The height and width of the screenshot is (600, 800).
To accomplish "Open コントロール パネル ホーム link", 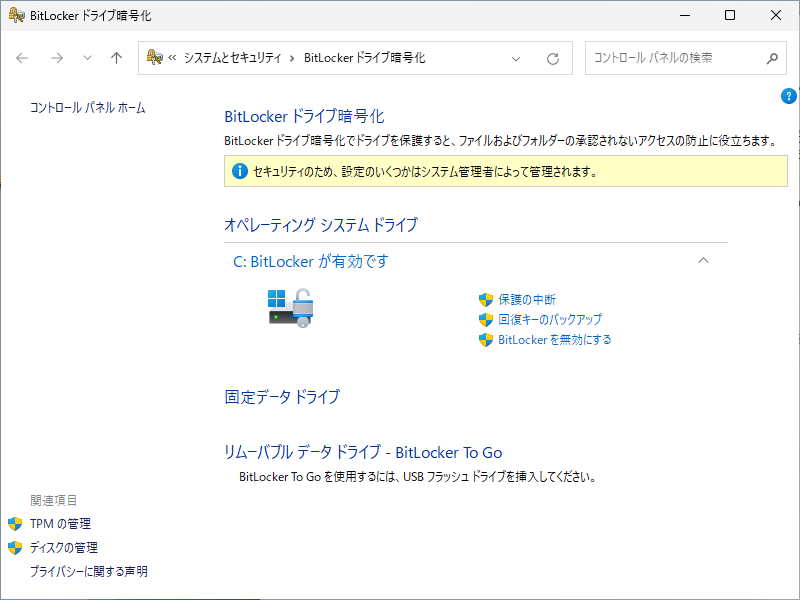I will click(88, 108).
